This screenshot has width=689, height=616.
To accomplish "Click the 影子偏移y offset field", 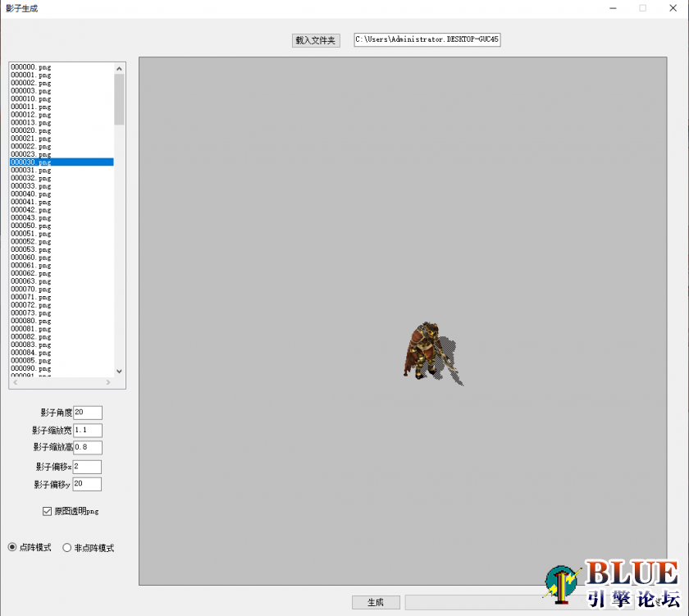I will (x=87, y=485).
